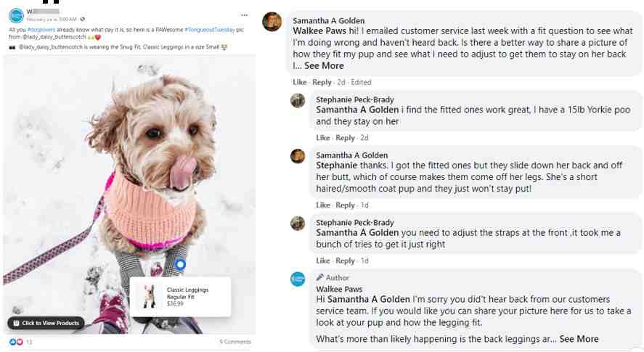Like Samantha A Golden's top comment
This screenshot has width=644, height=352.
click(299, 82)
